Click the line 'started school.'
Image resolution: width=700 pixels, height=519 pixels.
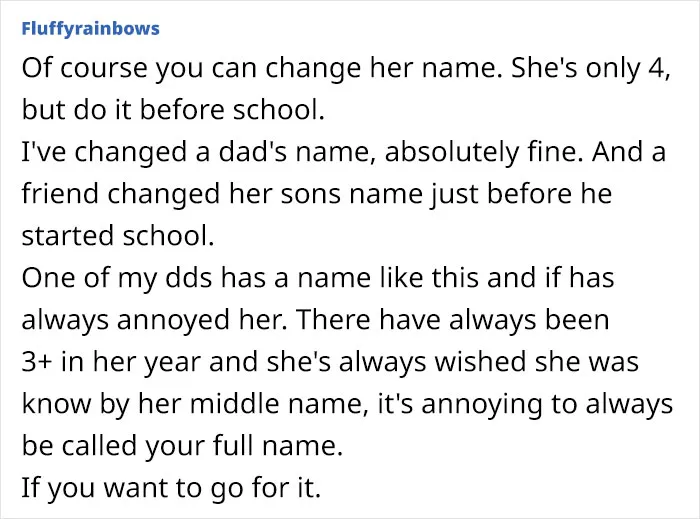pyautogui.click(x=118, y=236)
